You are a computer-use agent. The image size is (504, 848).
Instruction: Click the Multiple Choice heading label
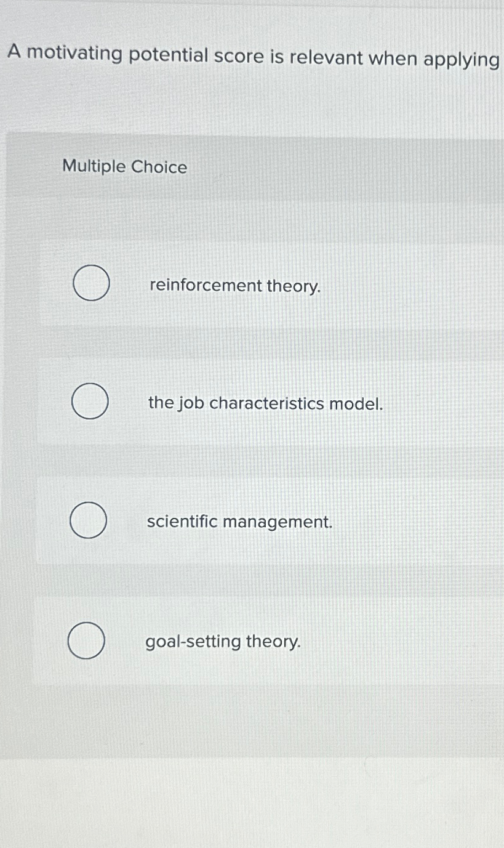click(124, 167)
